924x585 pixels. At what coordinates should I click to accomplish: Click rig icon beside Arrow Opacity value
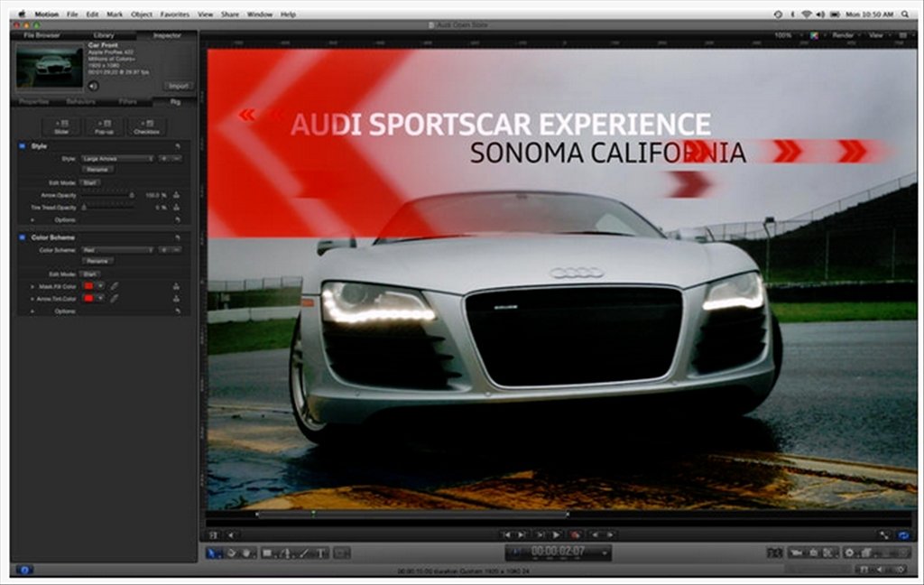click(176, 195)
